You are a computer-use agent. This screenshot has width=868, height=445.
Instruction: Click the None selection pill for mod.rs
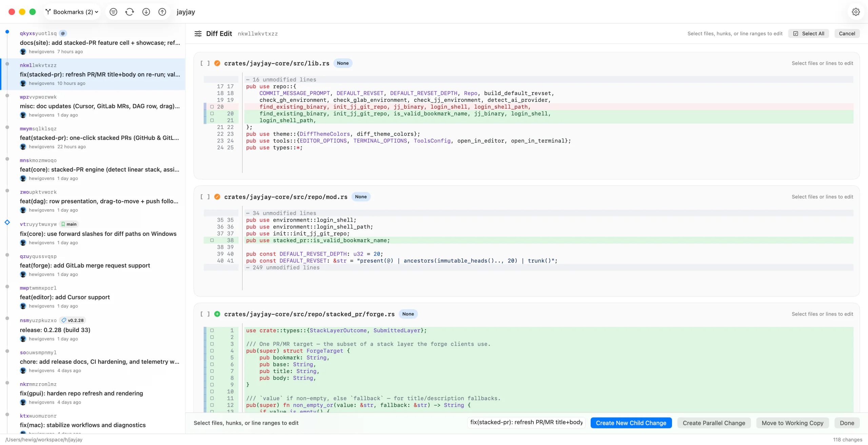361,197
